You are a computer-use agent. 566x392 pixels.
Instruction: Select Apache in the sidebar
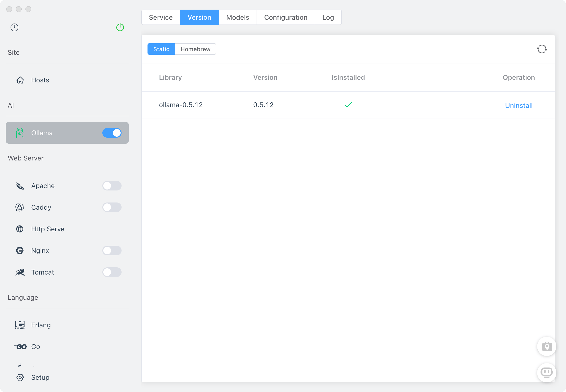(67, 186)
